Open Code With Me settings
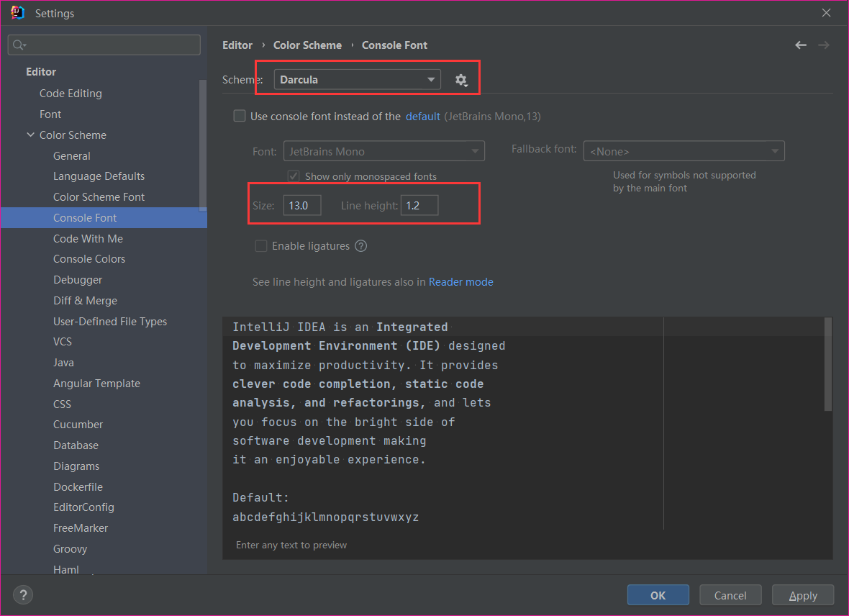The width and height of the screenshot is (849, 616). click(x=88, y=238)
